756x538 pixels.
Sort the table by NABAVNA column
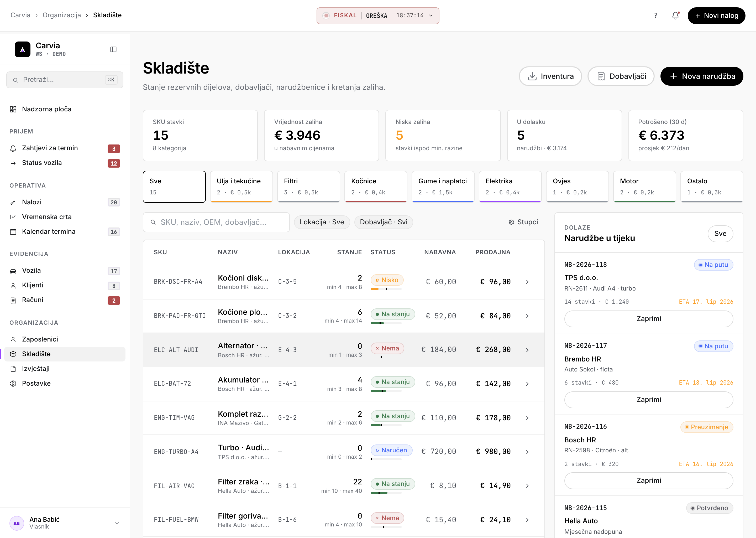[x=440, y=252]
